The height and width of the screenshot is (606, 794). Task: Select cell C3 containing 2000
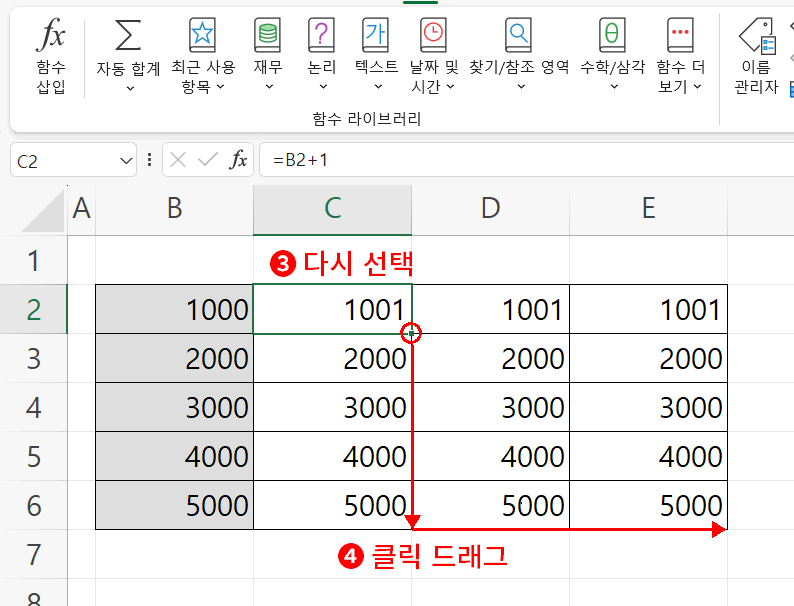(x=332, y=358)
